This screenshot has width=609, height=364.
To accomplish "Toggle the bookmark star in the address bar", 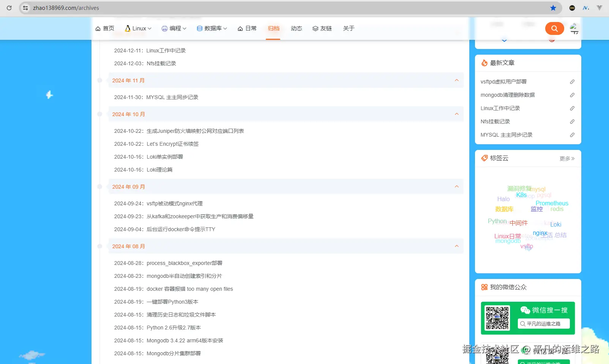I will (x=552, y=8).
